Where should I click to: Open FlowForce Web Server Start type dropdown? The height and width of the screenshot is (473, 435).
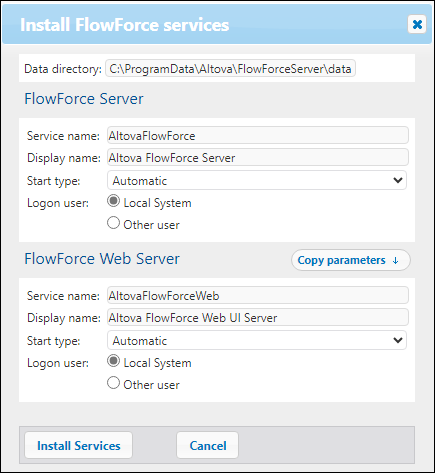pos(257,340)
